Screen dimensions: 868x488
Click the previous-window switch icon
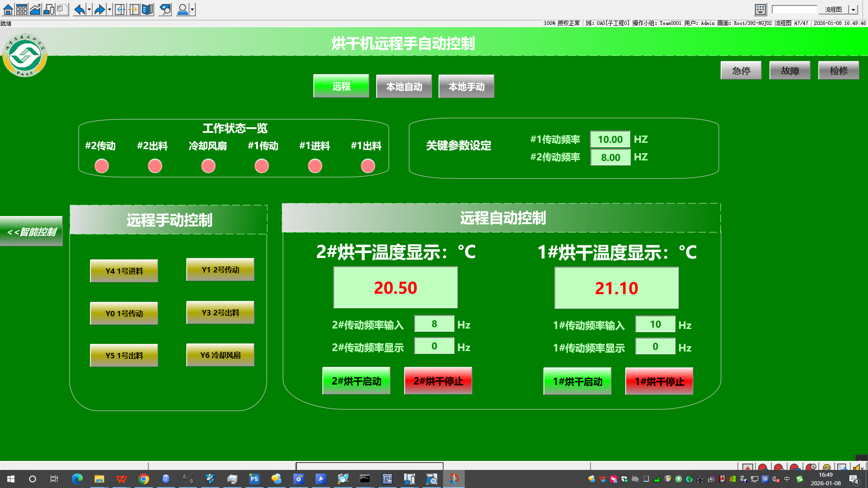pyautogui.click(x=121, y=9)
